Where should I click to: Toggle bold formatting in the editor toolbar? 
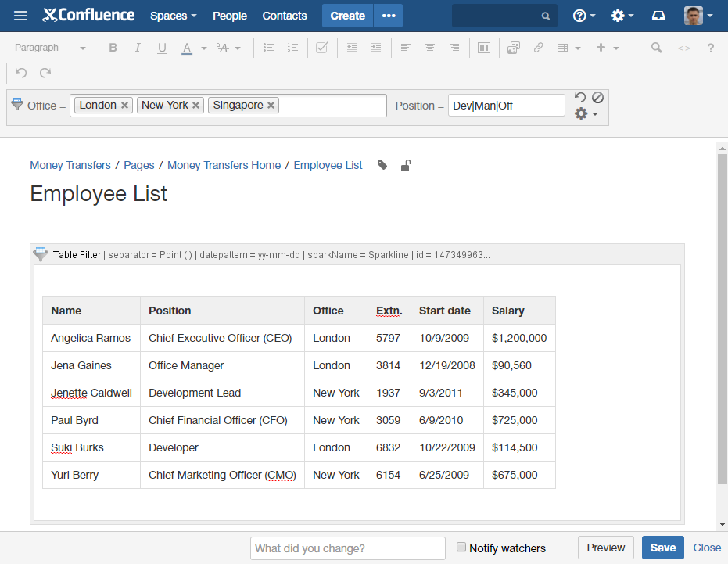[x=113, y=48]
